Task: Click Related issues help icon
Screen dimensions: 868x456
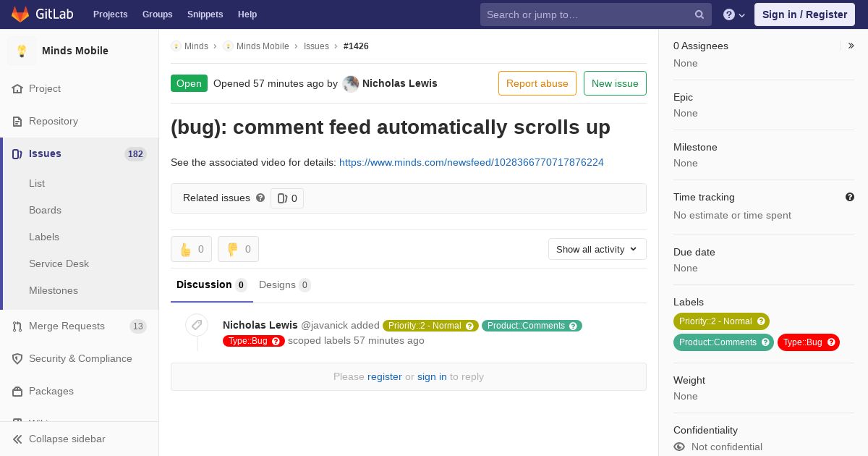Action: click(260, 198)
